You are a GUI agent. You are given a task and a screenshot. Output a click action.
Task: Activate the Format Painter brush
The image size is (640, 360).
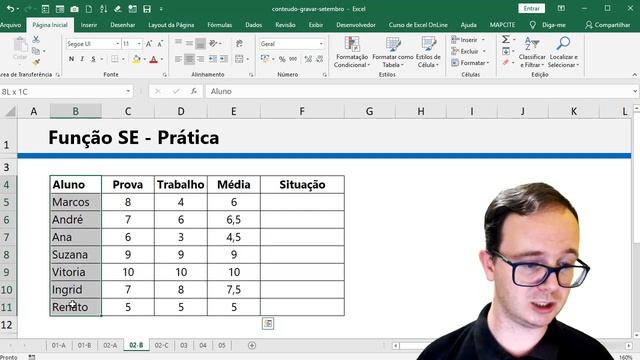pyautogui.click(x=36, y=62)
